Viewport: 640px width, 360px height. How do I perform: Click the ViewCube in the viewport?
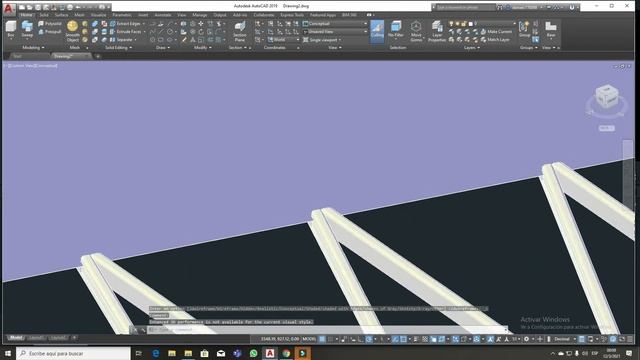607,97
